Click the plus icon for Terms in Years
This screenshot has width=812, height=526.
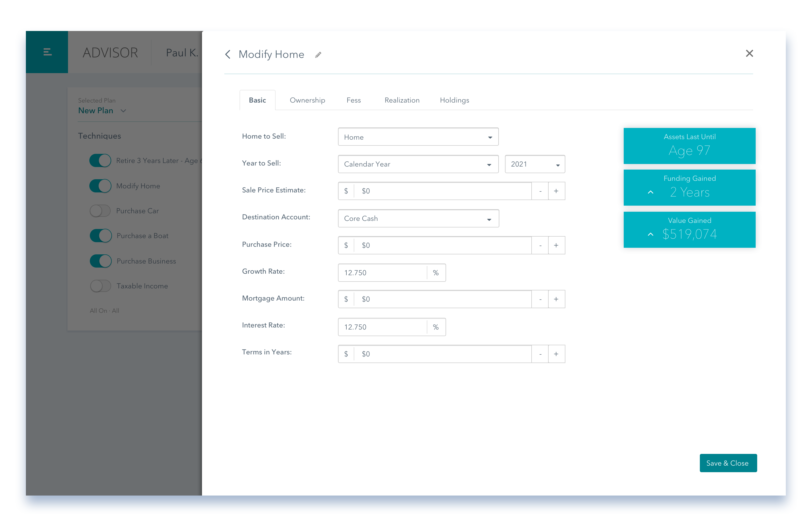tap(555, 354)
